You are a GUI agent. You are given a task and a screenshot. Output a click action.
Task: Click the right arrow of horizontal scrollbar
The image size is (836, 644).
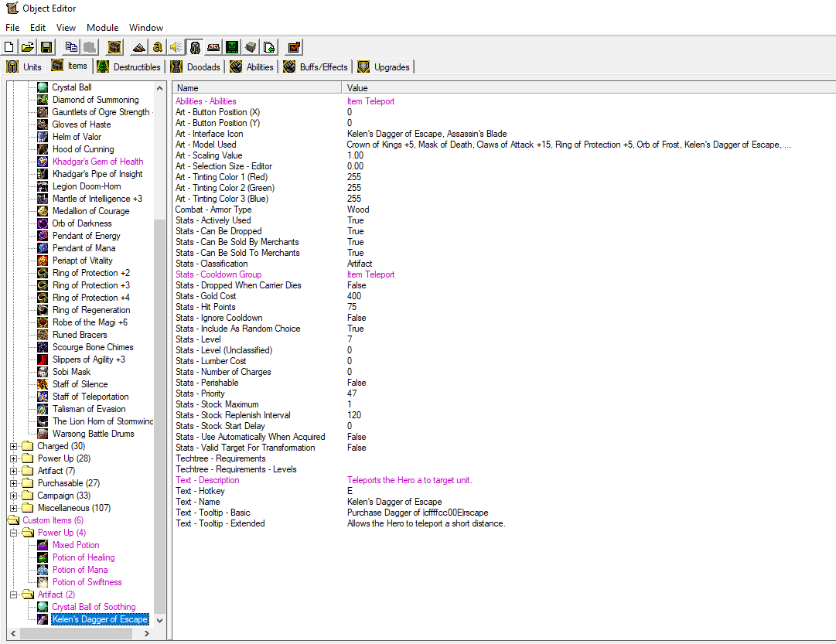tap(147, 633)
